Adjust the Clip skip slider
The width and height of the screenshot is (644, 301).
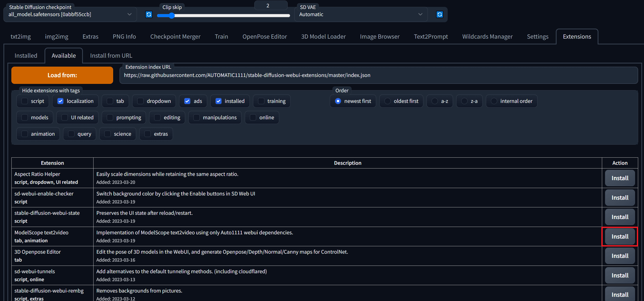coord(172,16)
